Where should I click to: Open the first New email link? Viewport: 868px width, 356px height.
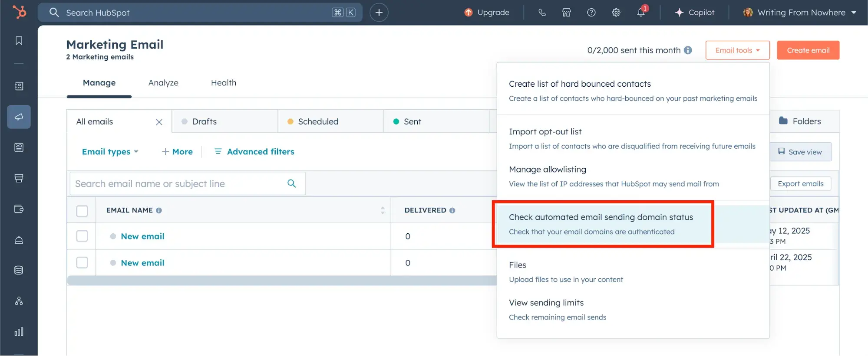coord(142,236)
